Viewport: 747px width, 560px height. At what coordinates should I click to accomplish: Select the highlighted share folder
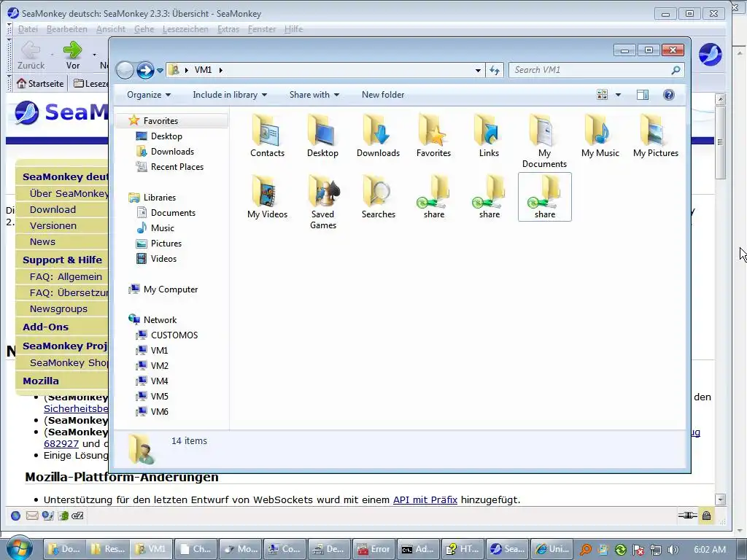[544, 197]
